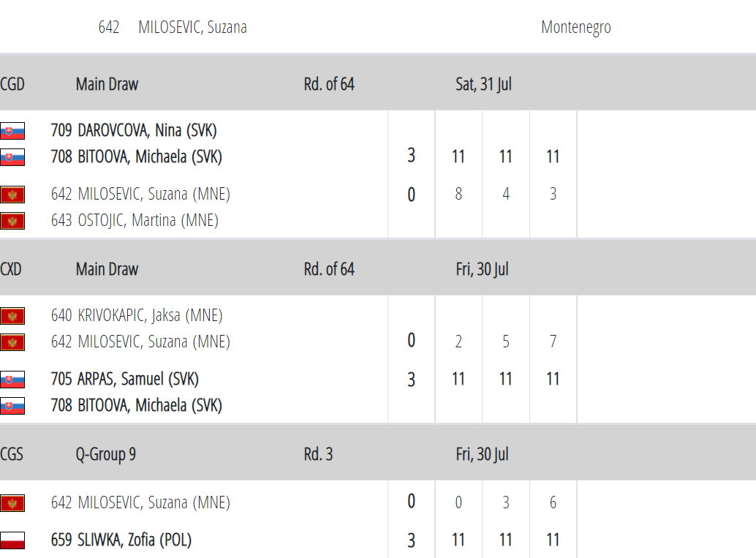Viewport: 756px width, 558px height.
Task: Open player link SLIWKA, Zofia (POL)
Action: tap(121, 540)
